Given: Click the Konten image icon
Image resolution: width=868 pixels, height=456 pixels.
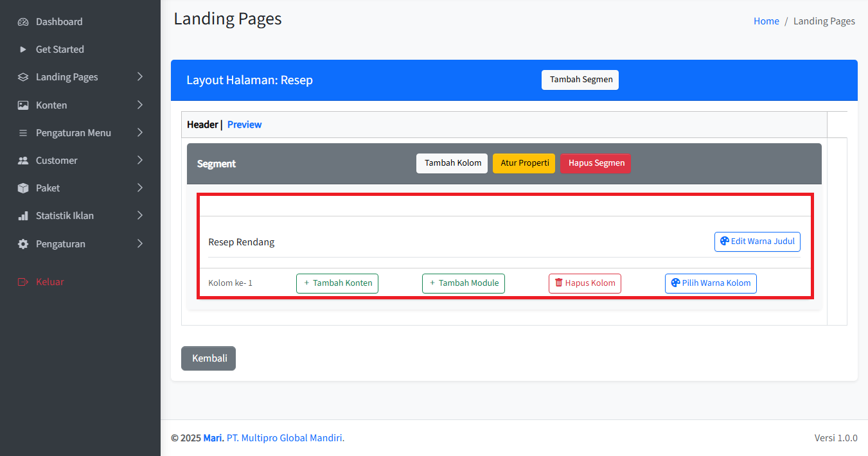Looking at the screenshot, I should (x=23, y=105).
